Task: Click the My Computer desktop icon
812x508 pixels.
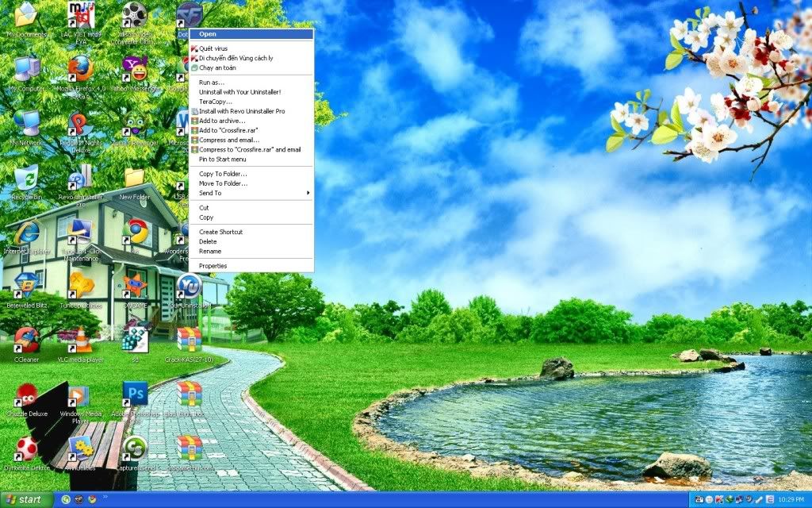Action: pos(26,70)
